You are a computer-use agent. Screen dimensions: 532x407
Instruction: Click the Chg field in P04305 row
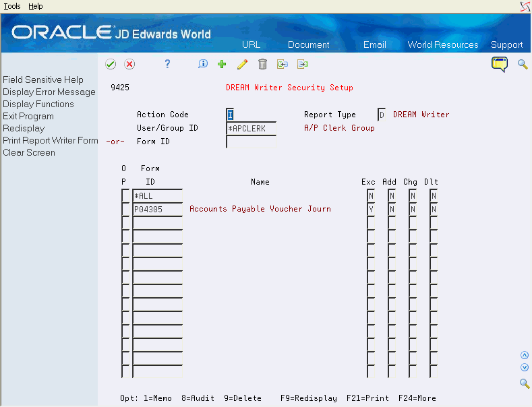point(413,210)
